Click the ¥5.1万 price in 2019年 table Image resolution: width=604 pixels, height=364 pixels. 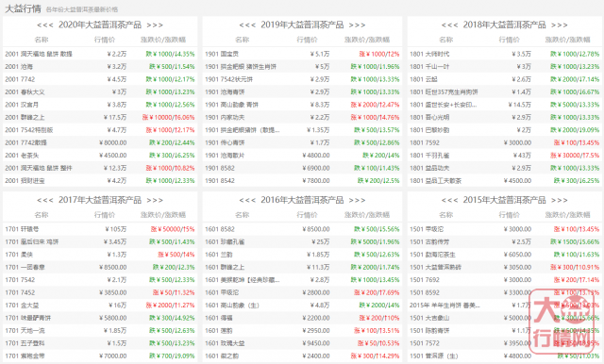tap(320, 54)
